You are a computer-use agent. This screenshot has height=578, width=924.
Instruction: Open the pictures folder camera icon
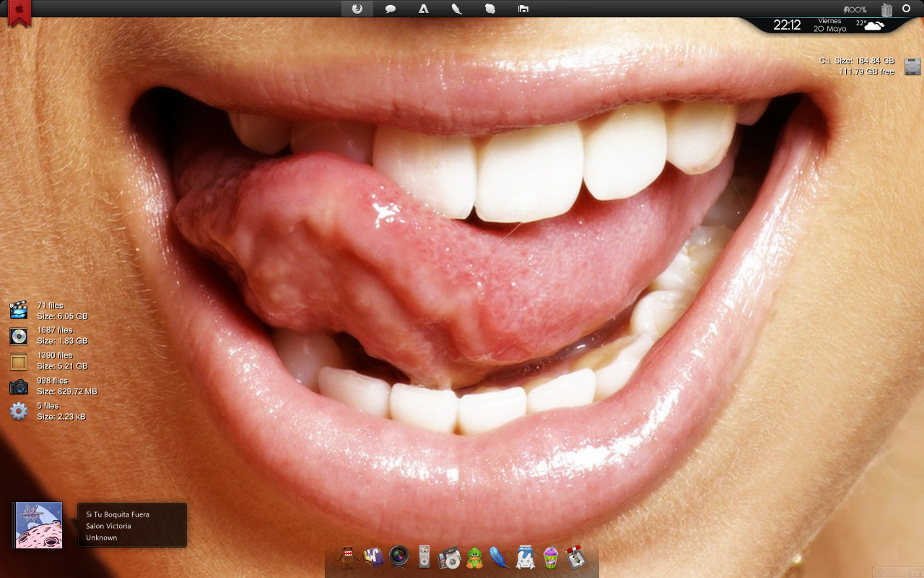tap(19, 387)
